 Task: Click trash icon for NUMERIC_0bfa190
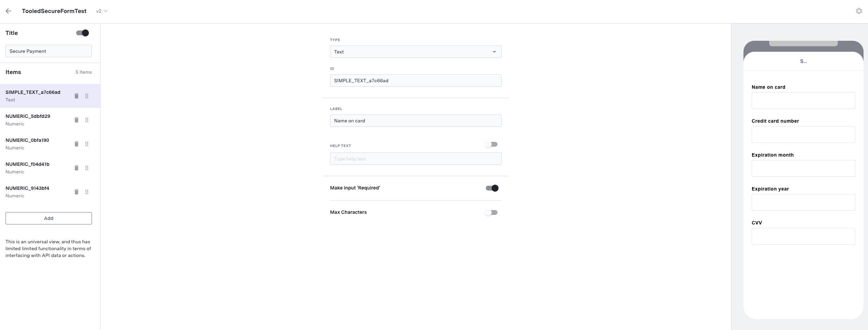pos(77,144)
